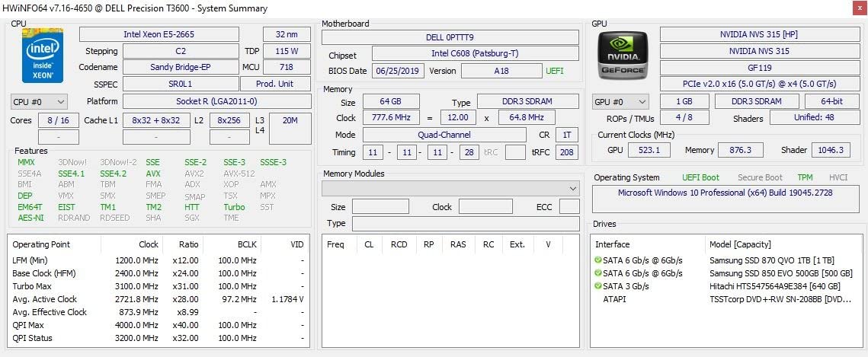Click the HTT feature label
868x357 pixels.
pyautogui.click(x=192, y=207)
